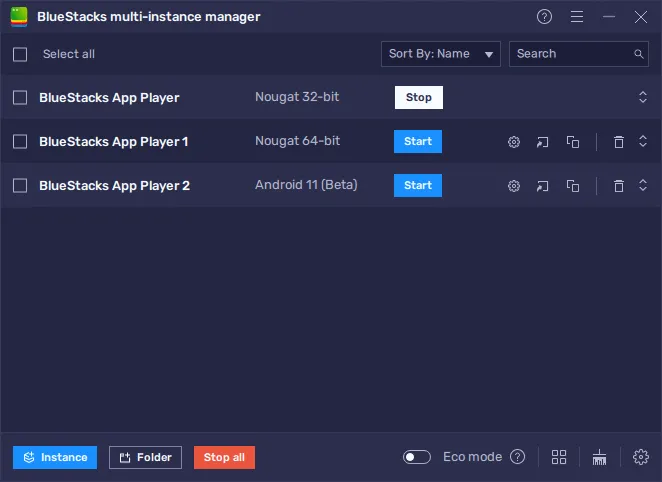Expand reorder arrows for BlueStacks App Player
The image size is (662, 482).
pyautogui.click(x=643, y=98)
